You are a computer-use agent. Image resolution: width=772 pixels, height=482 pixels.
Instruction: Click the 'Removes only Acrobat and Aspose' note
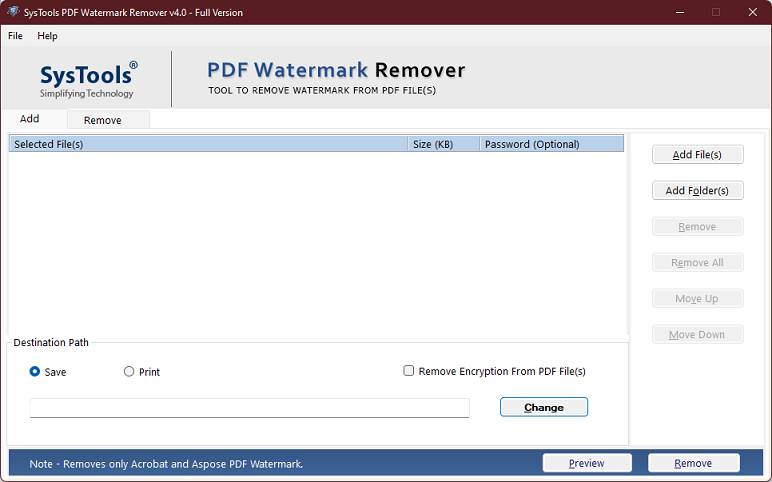166,464
